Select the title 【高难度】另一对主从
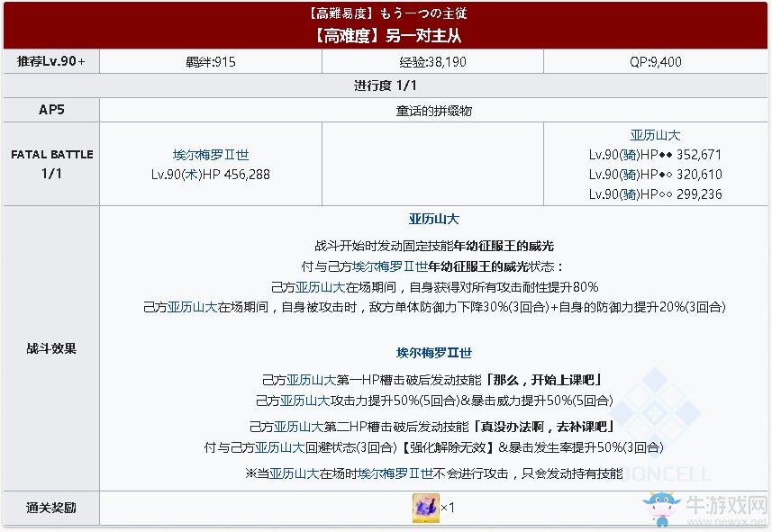Viewport: 772px width, 532px height. click(387, 35)
